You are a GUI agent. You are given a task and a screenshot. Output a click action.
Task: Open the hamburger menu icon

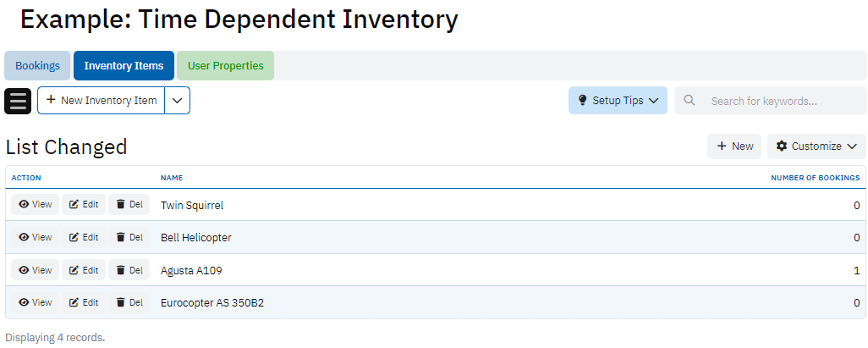pos(18,101)
